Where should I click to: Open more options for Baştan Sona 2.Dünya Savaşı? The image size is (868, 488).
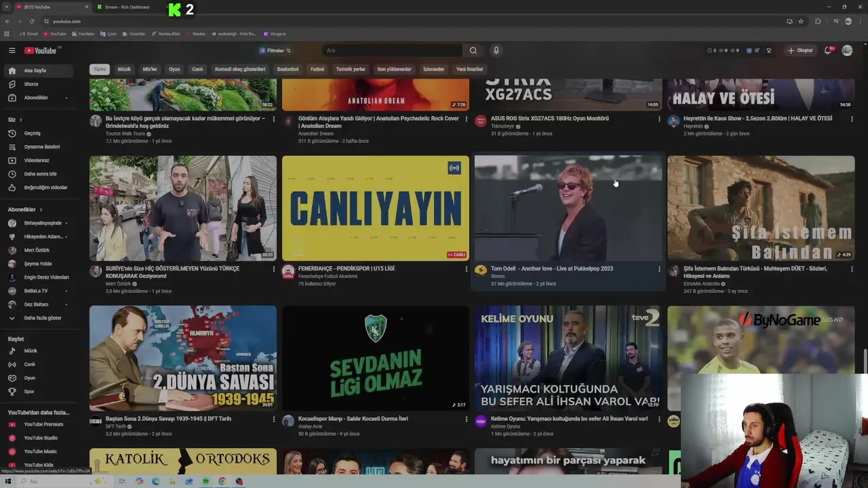click(273, 420)
